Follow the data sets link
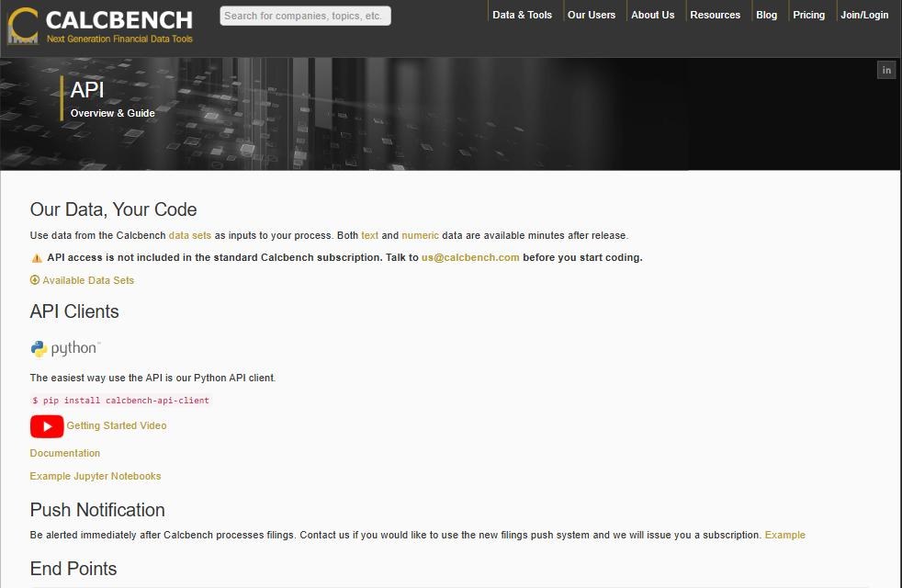 click(190, 235)
